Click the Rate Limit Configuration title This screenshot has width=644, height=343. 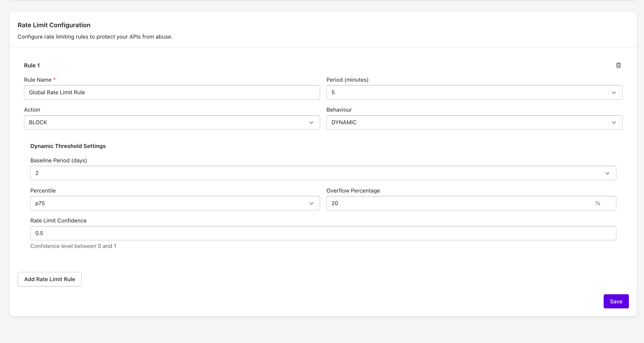pos(54,25)
